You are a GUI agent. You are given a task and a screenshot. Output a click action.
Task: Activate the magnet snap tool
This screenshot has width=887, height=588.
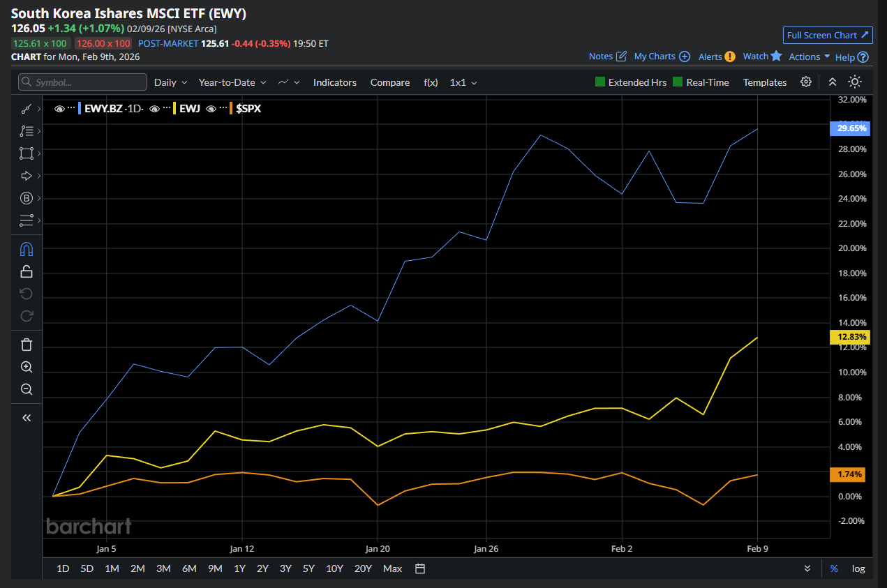(x=27, y=249)
